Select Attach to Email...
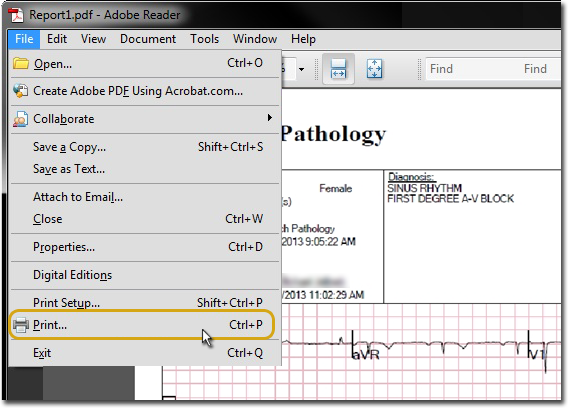This screenshot has width=569, height=409. (x=144, y=197)
